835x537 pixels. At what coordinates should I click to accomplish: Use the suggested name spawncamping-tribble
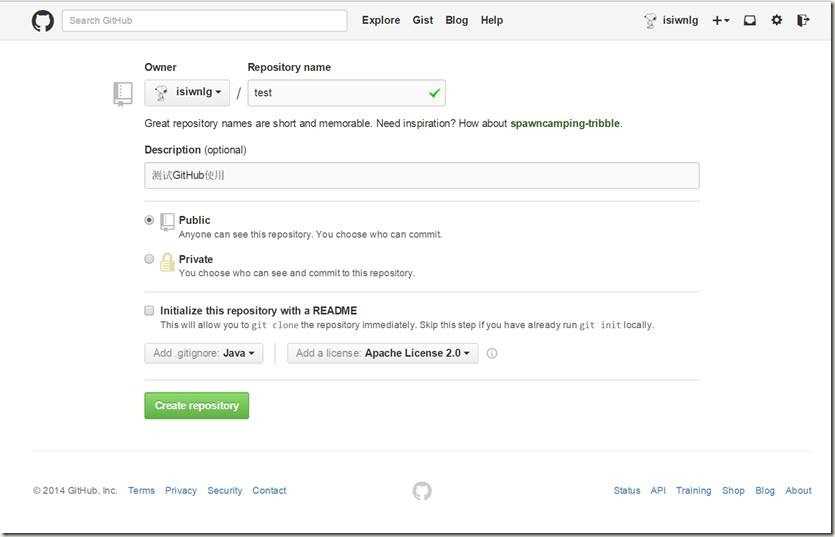[565, 123]
